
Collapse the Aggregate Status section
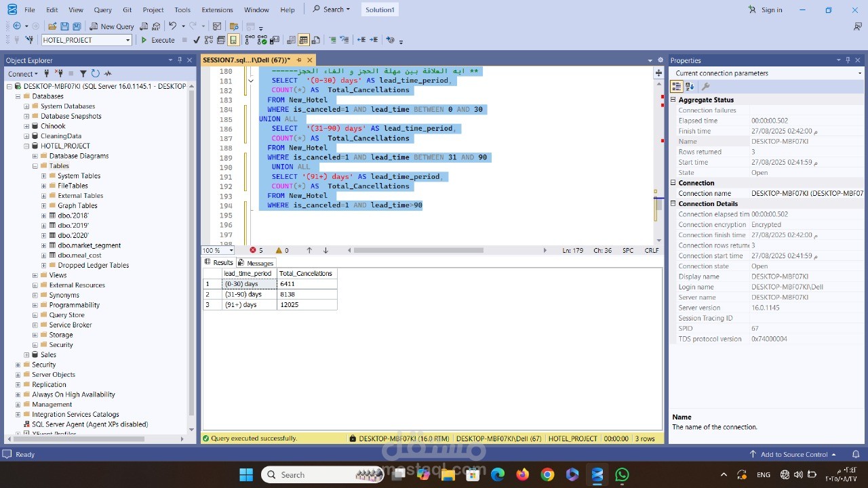(x=673, y=100)
